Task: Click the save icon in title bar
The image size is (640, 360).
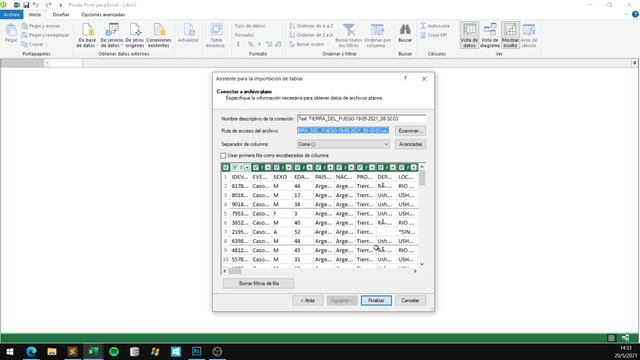Action: point(26,5)
